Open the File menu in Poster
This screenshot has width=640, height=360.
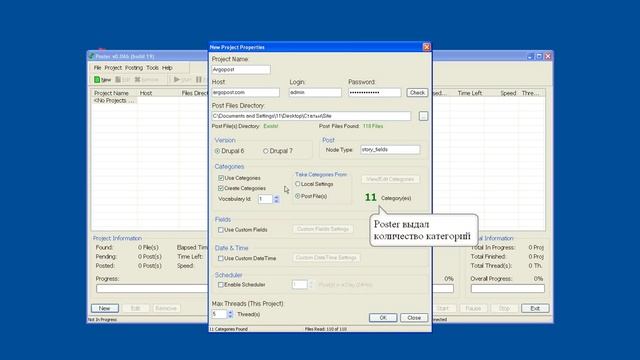click(x=98, y=68)
